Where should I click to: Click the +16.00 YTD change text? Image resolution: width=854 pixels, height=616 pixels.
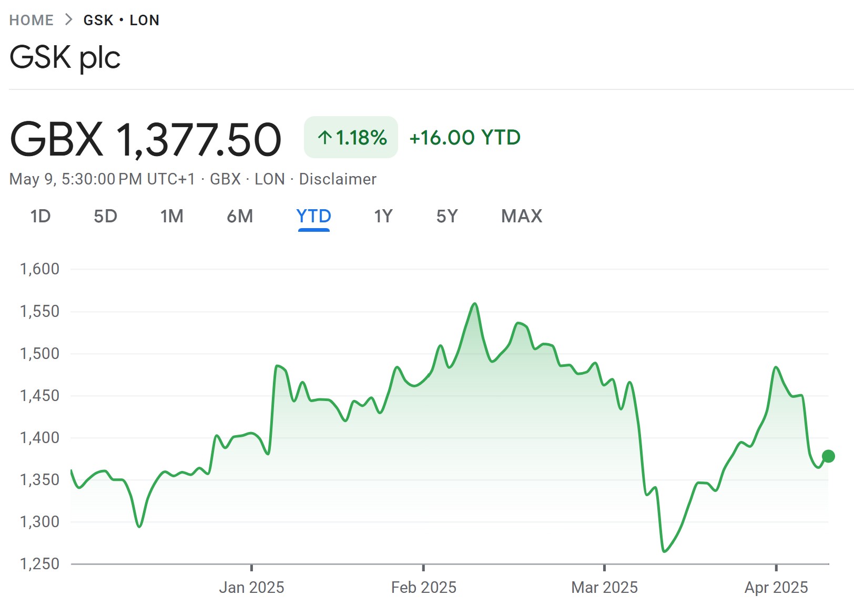pos(465,138)
